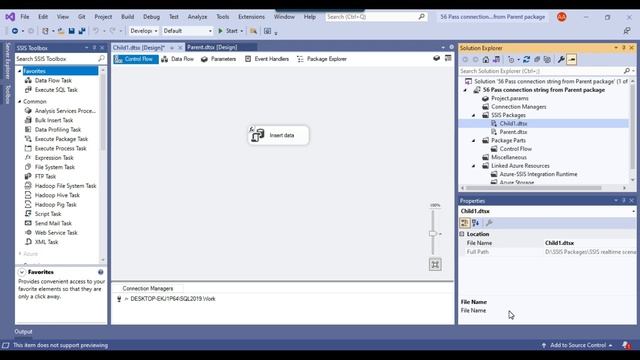Select the Data Flow Task toolbox item
640x360 pixels.
point(53,80)
